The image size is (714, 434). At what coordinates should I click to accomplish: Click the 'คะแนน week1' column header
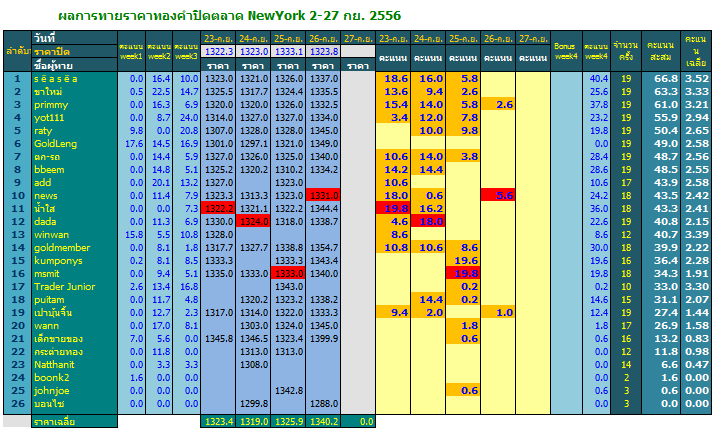(x=132, y=51)
